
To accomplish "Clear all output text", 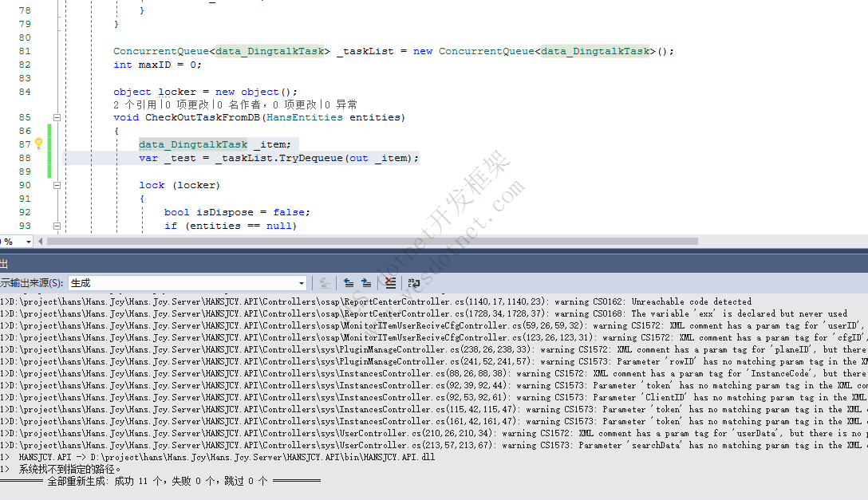I will [390, 282].
